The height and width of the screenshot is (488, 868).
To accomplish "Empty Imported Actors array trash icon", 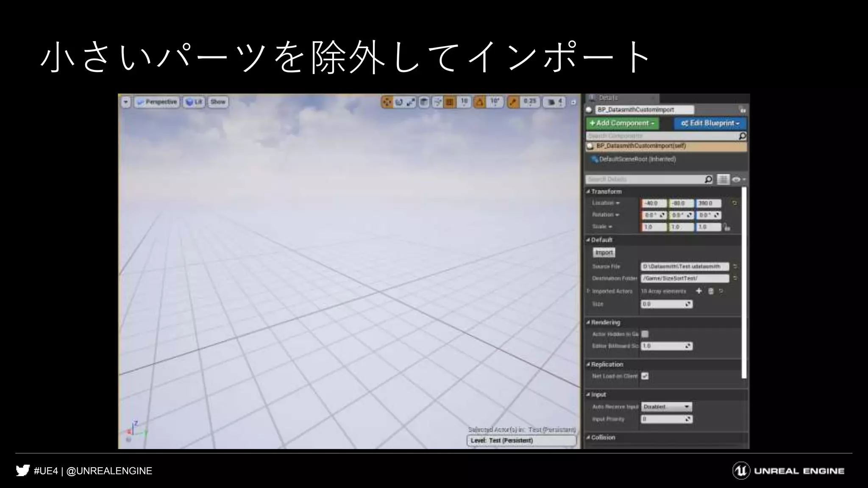I will 711,291.
